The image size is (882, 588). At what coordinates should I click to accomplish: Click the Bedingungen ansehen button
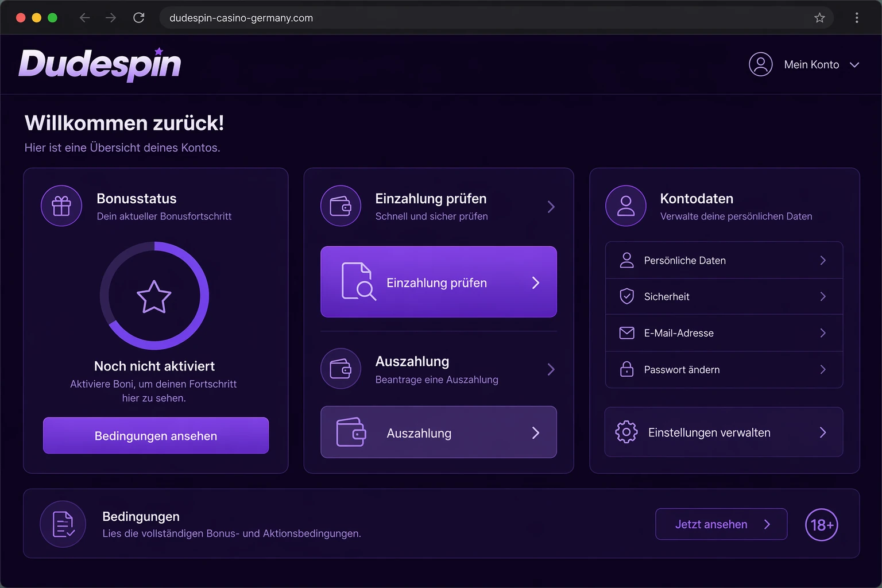[156, 435]
